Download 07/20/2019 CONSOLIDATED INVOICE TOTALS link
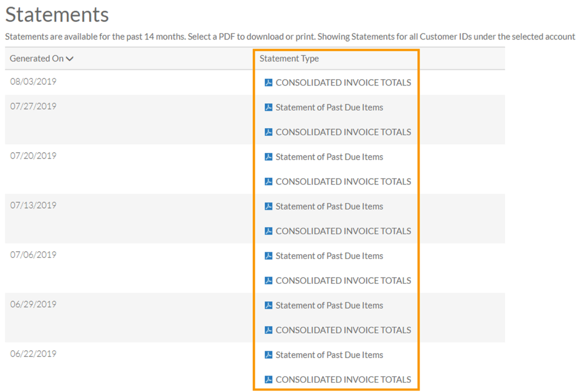Image resolution: width=580 pixels, height=392 pixels. click(343, 182)
